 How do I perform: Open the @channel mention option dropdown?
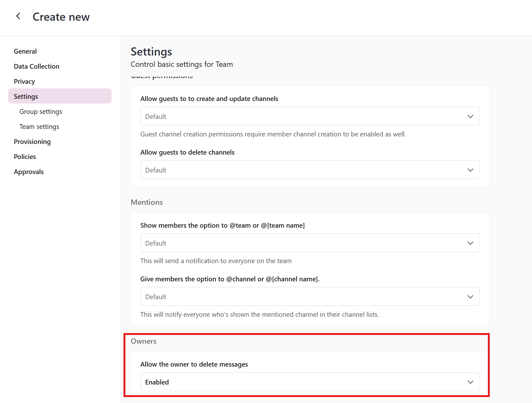[x=310, y=296]
